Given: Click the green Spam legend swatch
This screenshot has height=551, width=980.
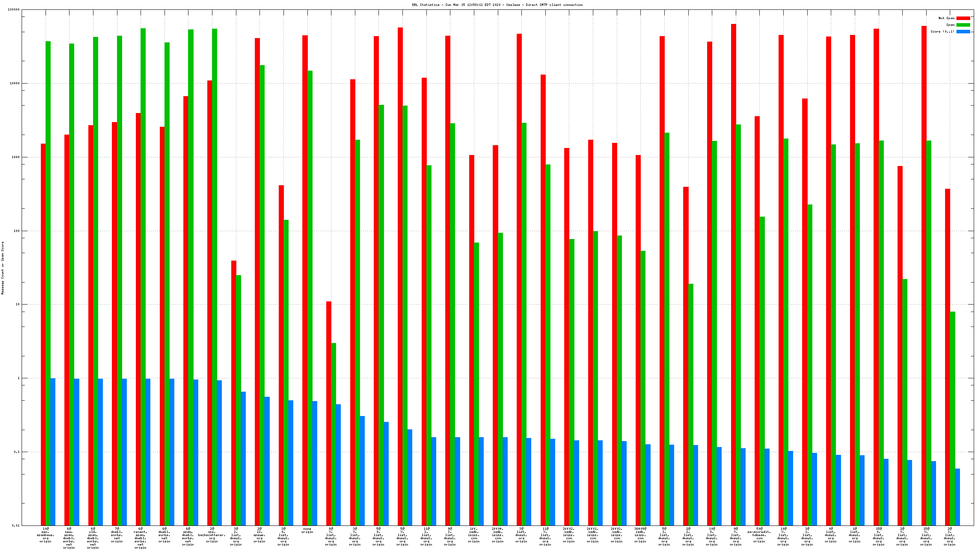Looking at the screenshot, I should 963,25.
